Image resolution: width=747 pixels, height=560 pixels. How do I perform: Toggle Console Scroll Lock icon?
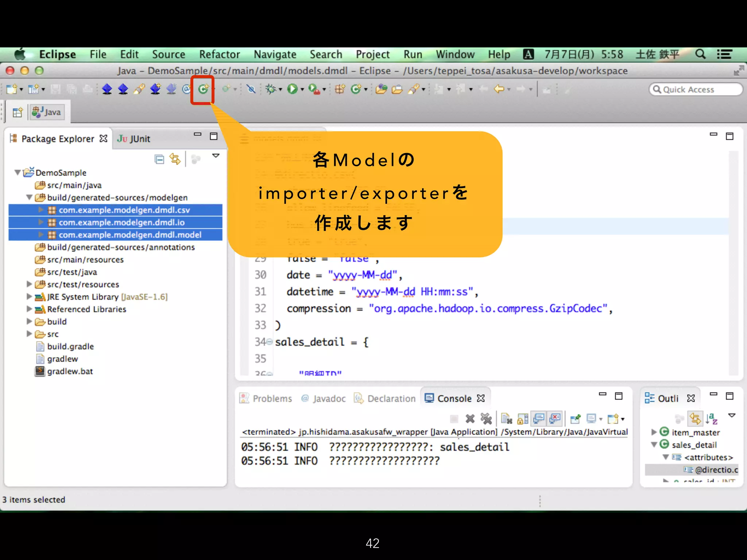[523, 419]
